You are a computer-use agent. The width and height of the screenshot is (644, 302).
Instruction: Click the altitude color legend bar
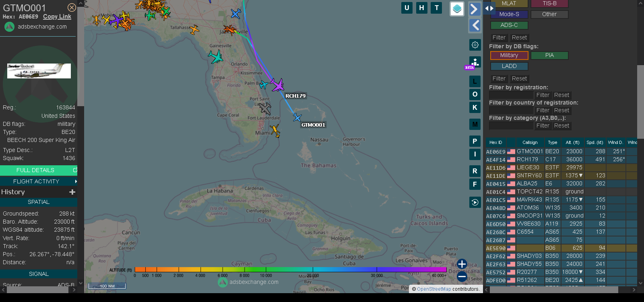pos(291,269)
